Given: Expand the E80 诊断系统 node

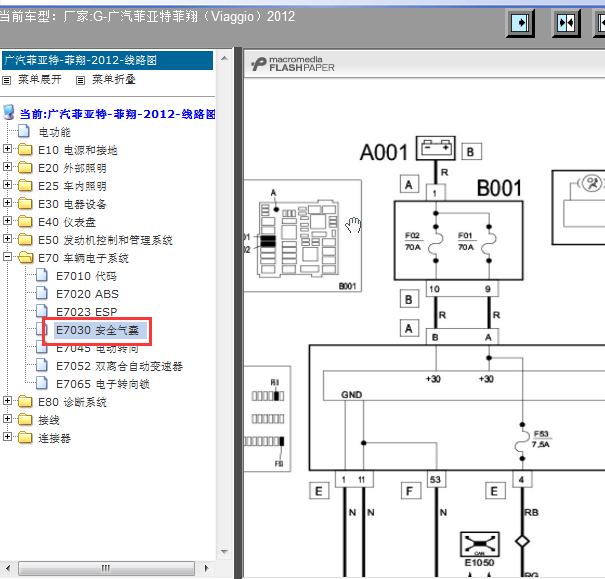Looking at the screenshot, I should pyautogui.click(x=7, y=401).
